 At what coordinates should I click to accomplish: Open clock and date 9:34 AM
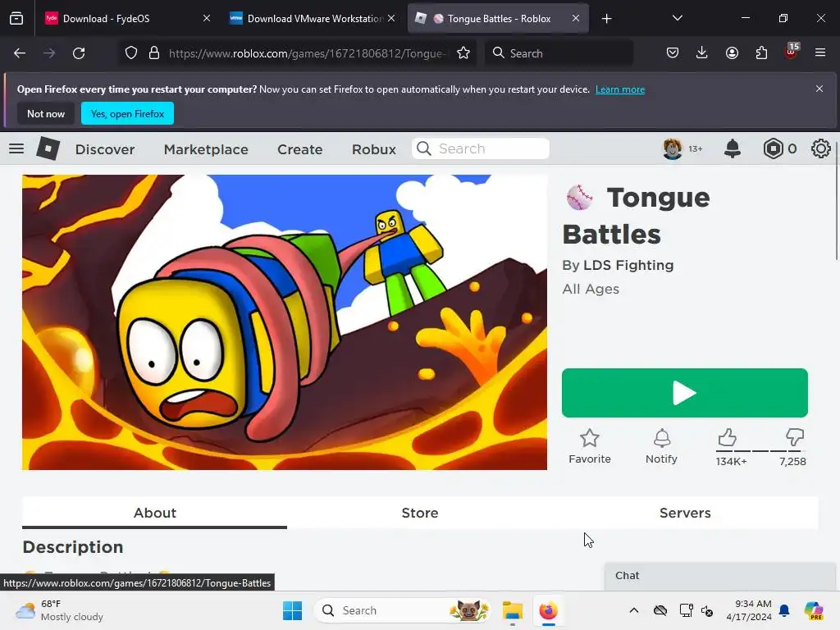[748, 610]
